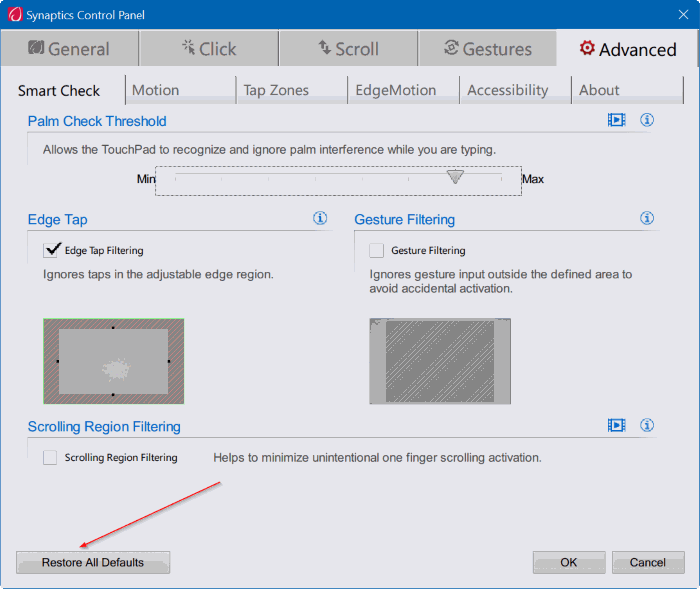Select the Advanced tab
Image resolution: width=700 pixels, height=589 pixels.
pos(628,49)
